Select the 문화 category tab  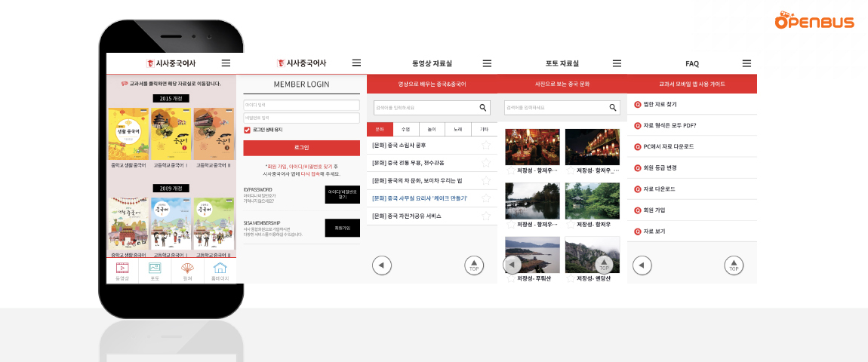click(x=380, y=130)
